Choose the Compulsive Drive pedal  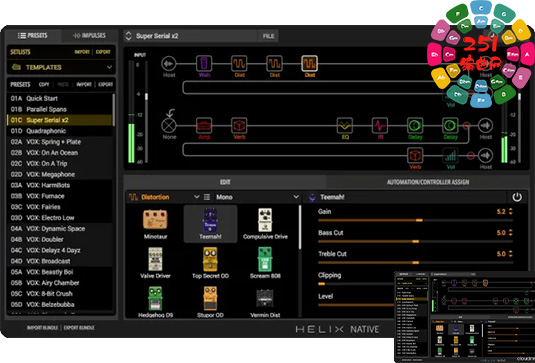point(265,224)
